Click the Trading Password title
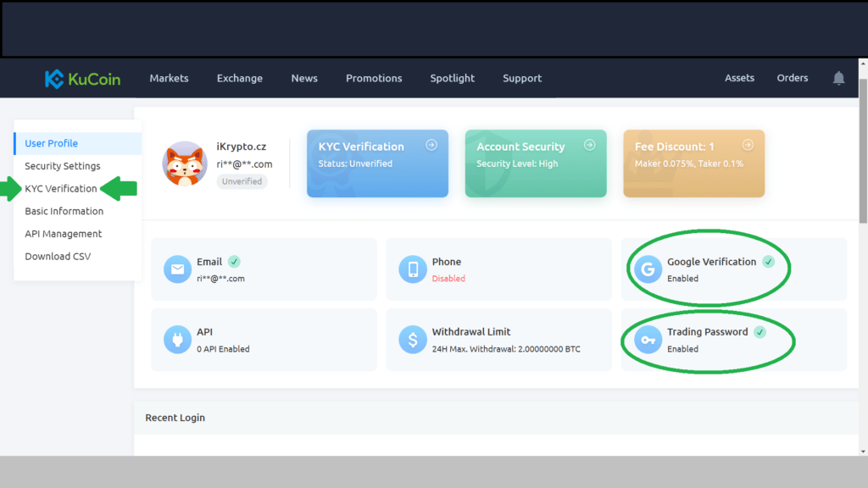The image size is (868, 488). [708, 332]
